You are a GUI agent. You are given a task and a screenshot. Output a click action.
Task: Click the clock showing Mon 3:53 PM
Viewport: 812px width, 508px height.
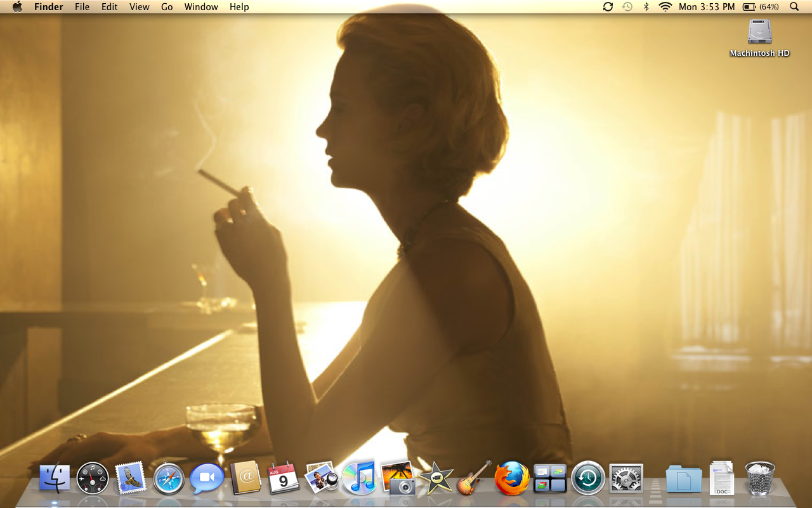(x=707, y=7)
